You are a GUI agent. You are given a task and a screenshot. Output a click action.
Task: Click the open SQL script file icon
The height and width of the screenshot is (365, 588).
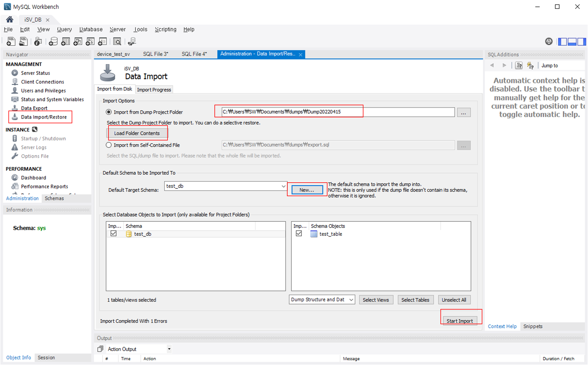click(23, 42)
